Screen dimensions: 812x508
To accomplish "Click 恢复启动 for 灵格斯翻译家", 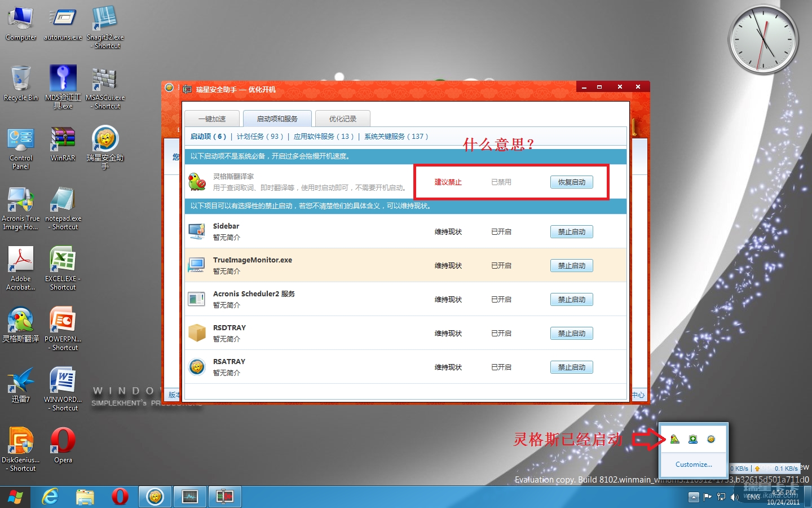I will pyautogui.click(x=572, y=182).
